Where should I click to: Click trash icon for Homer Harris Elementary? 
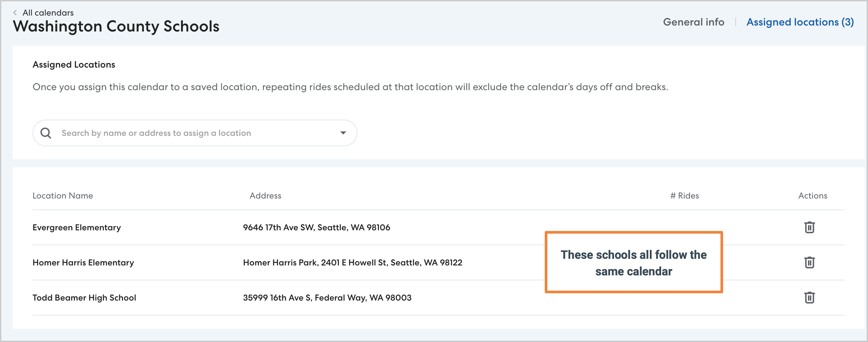click(x=809, y=262)
